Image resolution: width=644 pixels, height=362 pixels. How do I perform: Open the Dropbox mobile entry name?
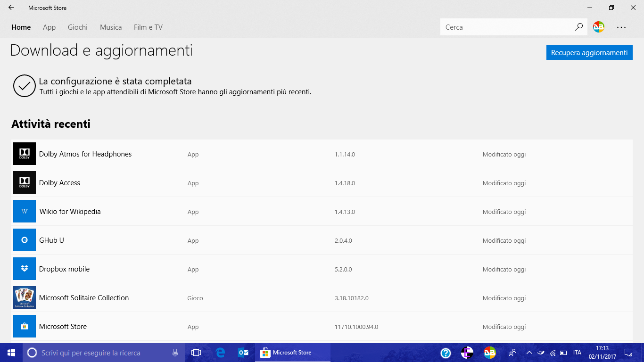[x=64, y=269]
